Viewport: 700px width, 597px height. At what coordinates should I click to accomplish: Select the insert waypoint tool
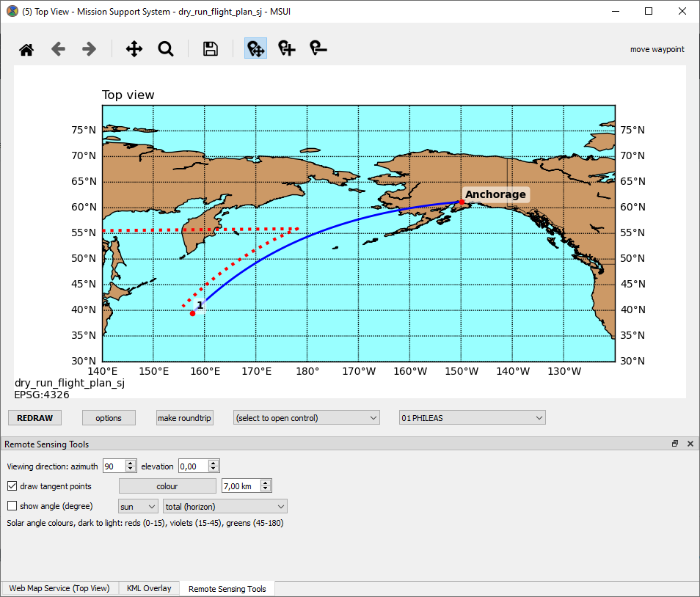286,48
